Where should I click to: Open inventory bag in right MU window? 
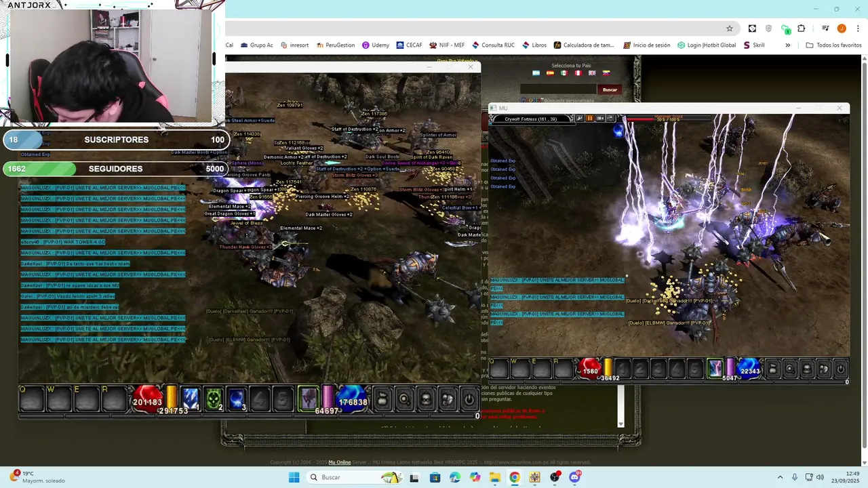tap(772, 369)
